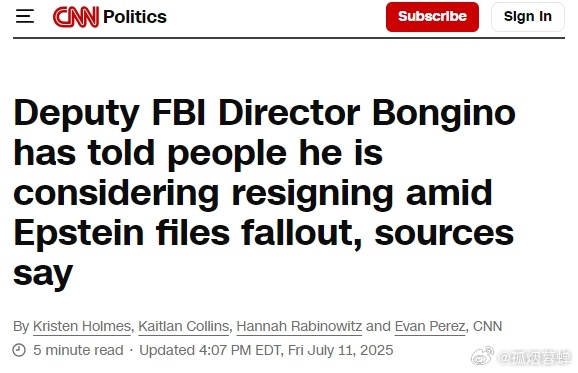578x373 pixels.
Task: Click 'CNN' at the end of byline
Action: click(x=487, y=327)
